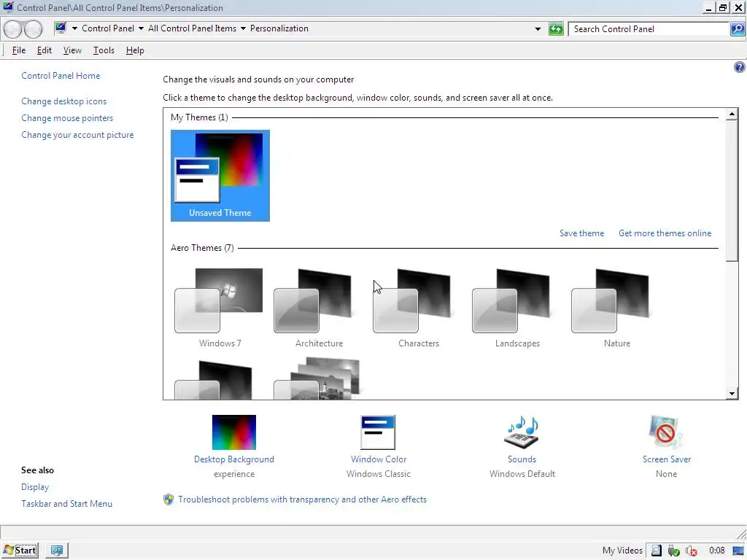Open the Edit menu

(44, 50)
